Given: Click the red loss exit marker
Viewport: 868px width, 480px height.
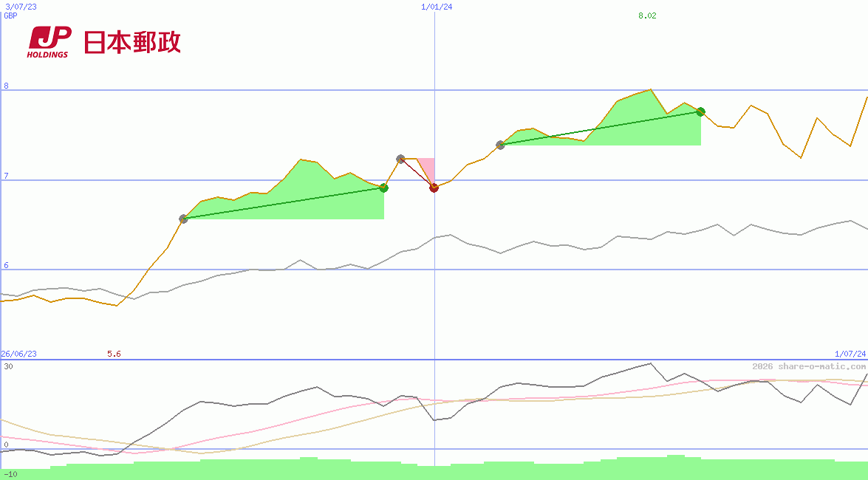Looking at the screenshot, I should pos(434,188).
